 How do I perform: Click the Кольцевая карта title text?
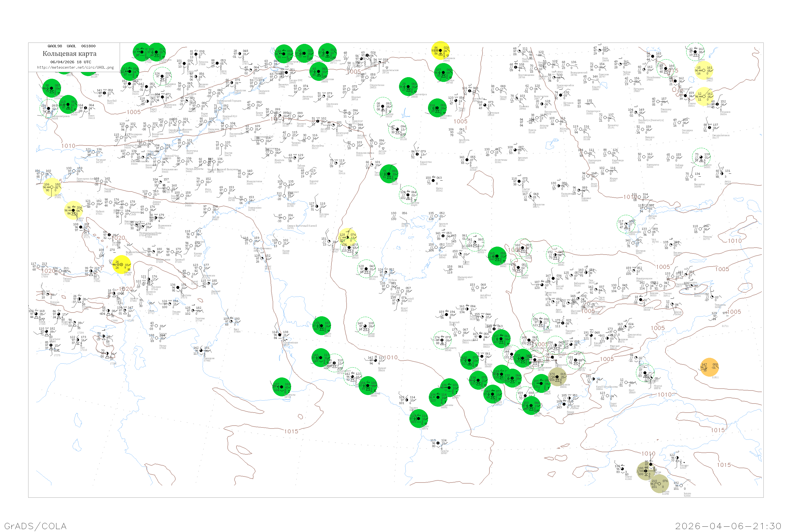click(69, 54)
